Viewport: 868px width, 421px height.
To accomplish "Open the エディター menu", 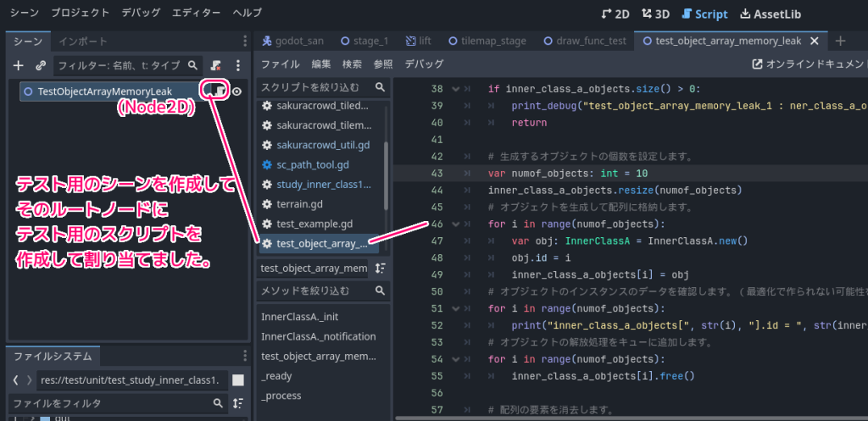I will tap(196, 13).
